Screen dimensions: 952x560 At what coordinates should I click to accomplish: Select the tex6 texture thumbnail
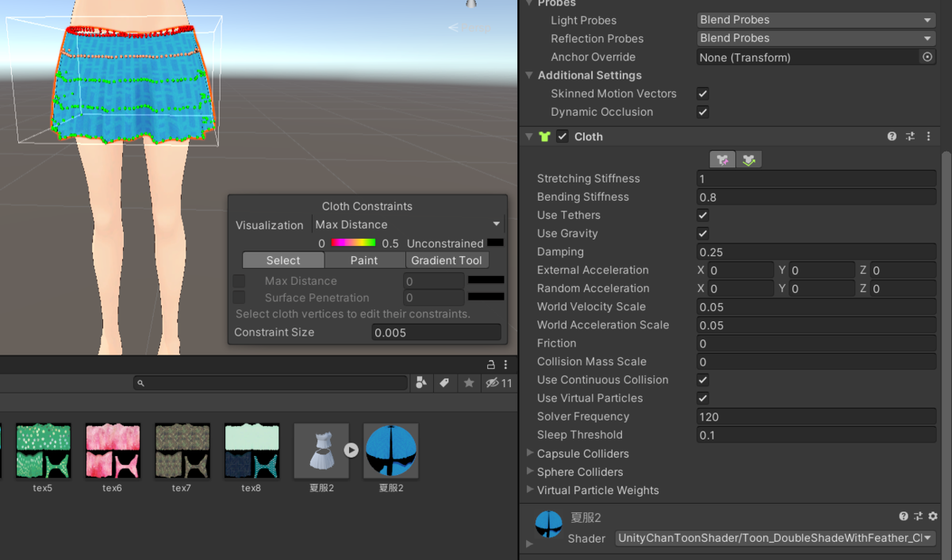tap(113, 451)
